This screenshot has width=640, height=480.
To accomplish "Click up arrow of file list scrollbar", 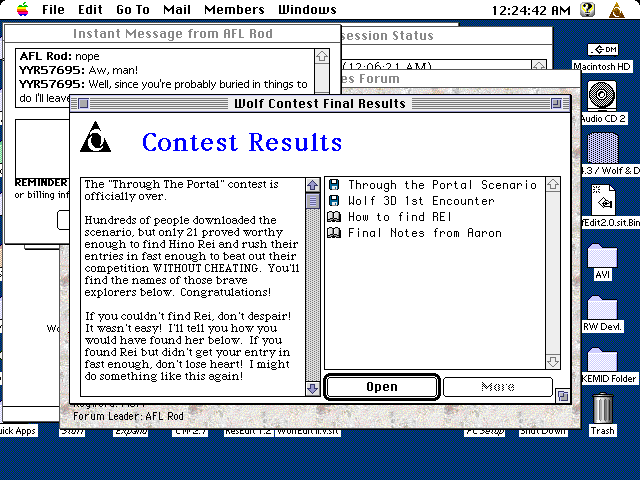I will (553, 184).
